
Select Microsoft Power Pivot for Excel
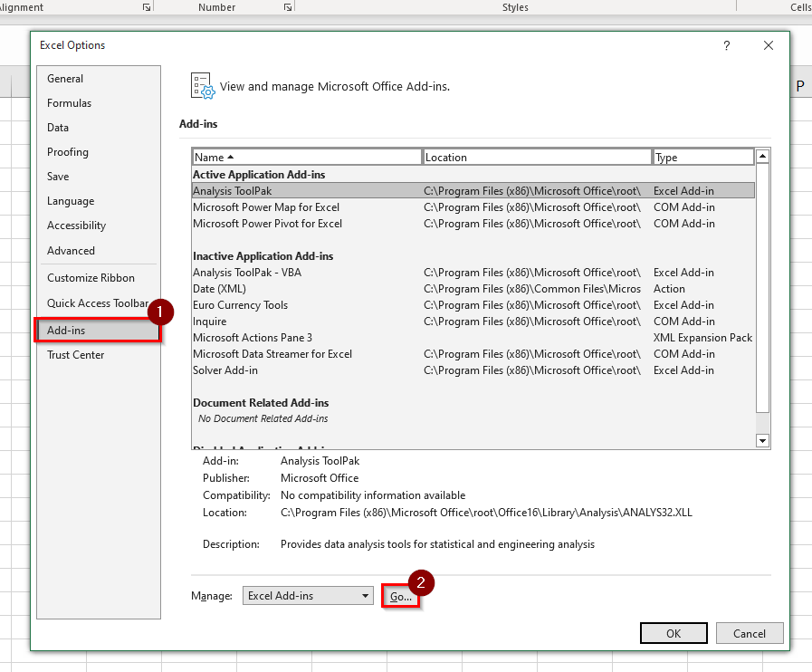(267, 224)
